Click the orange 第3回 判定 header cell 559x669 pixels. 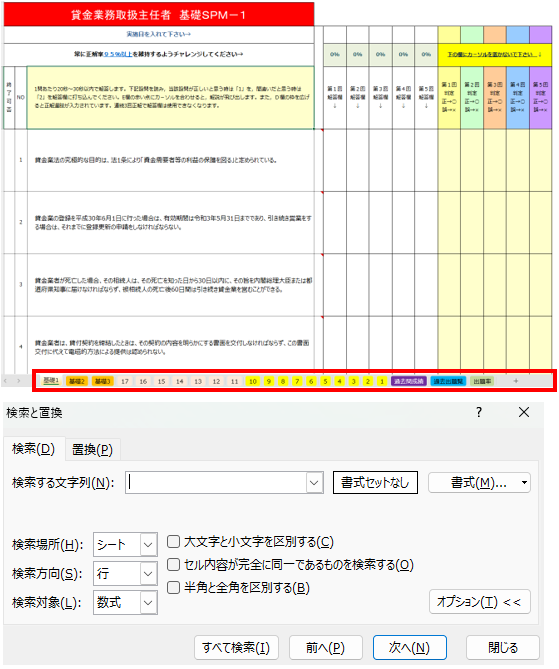click(495, 97)
